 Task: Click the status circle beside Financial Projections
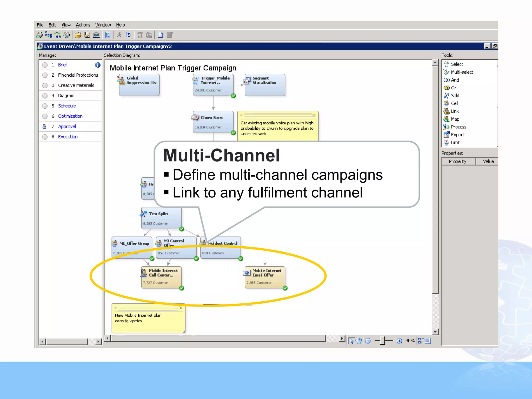(x=45, y=75)
